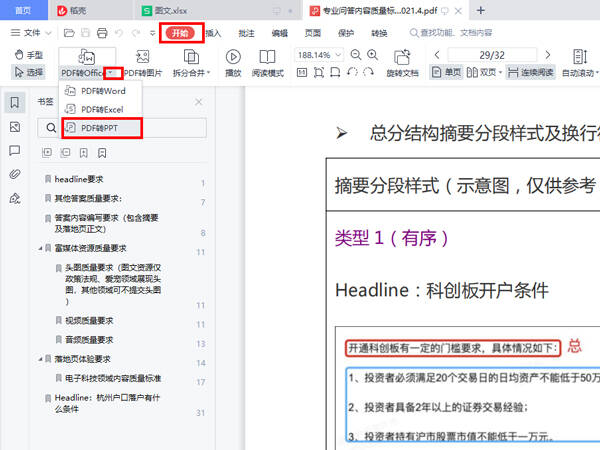600x450 pixels.
Task: Click the zoom in magnifier icon
Action: pos(373,55)
